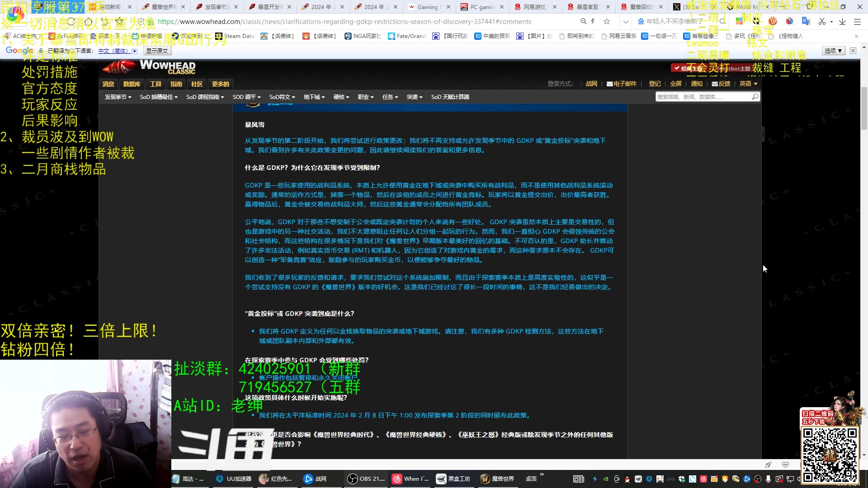Open OBS from the taskbar
Screen dimensions: 868x488
pyautogui.click(x=366, y=479)
